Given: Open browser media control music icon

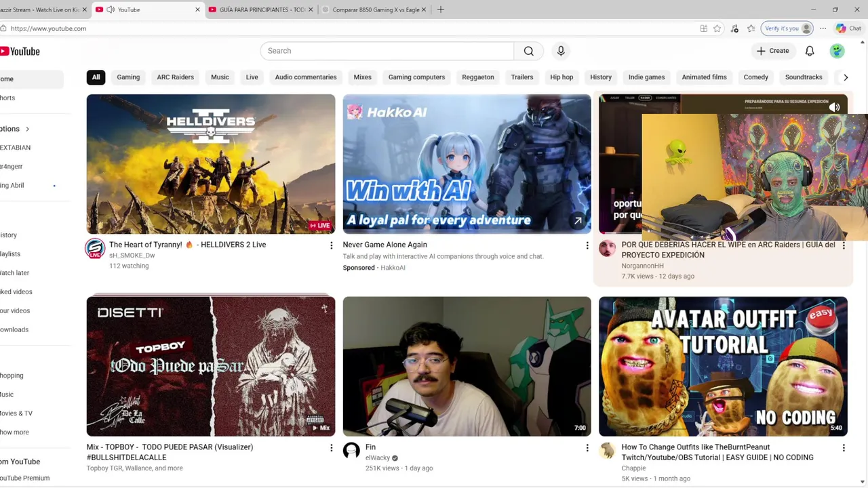Looking at the screenshot, I should [x=734, y=28].
